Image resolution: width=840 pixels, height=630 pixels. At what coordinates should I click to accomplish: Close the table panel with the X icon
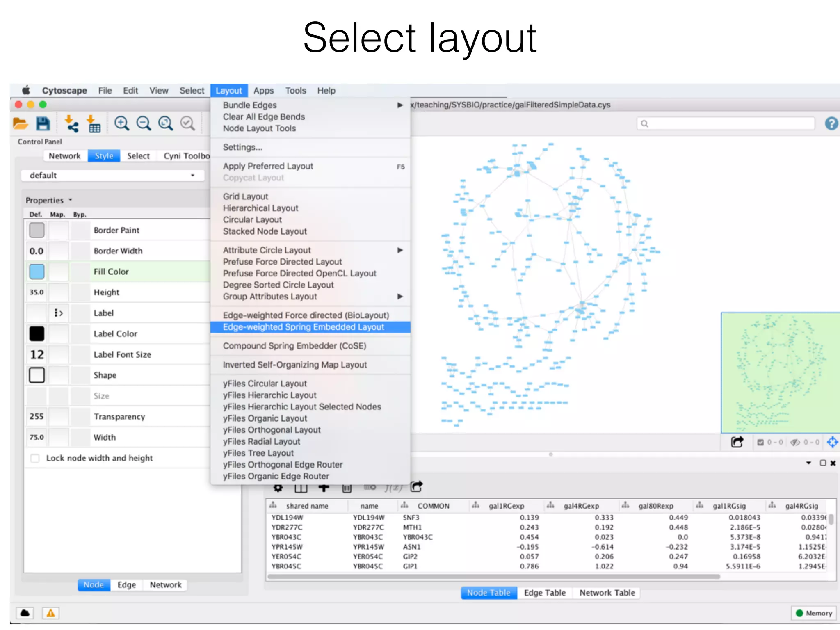(833, 463)
